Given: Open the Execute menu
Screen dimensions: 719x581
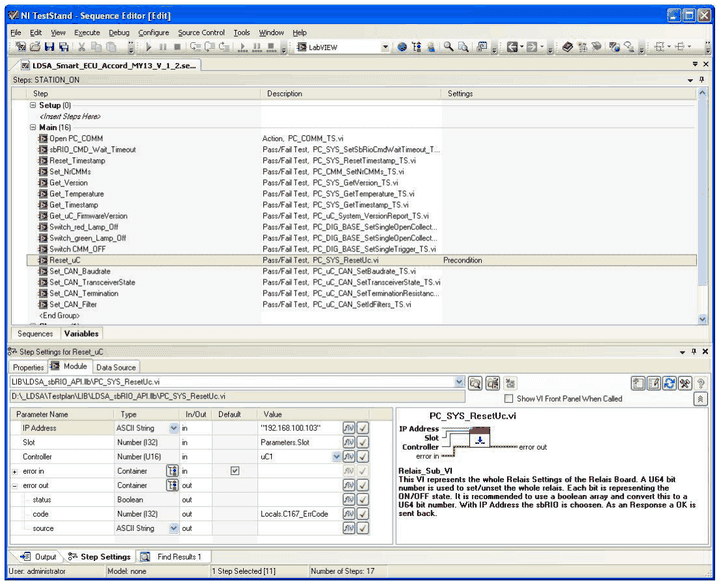Looking at the screenshot, I should pyautogui.click(x=87, y=33).
